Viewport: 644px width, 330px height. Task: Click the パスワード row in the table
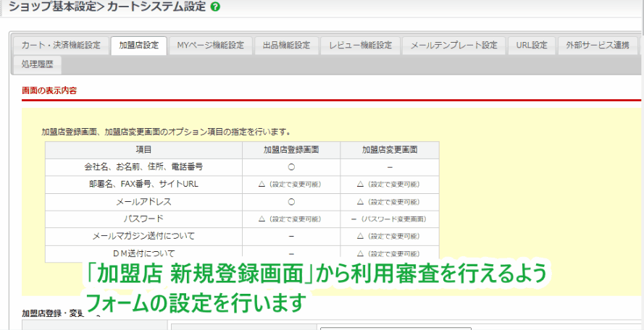(x=143, y=219)
